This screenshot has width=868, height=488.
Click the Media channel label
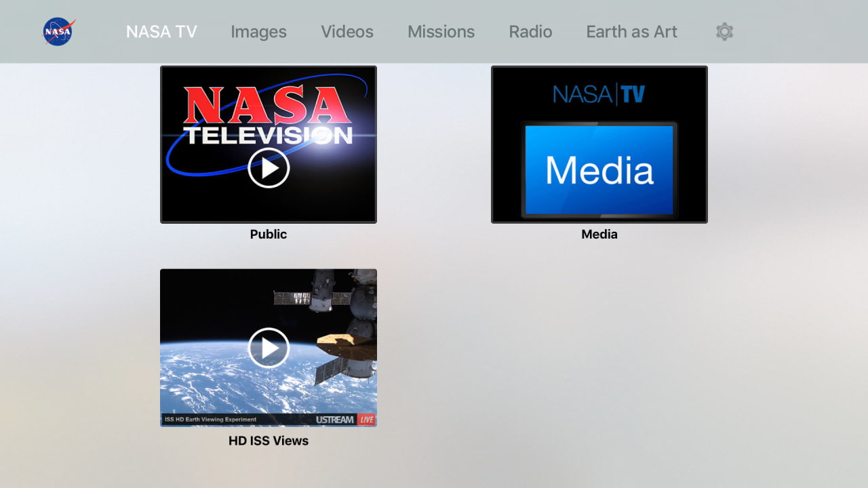(x=599, y=235)
